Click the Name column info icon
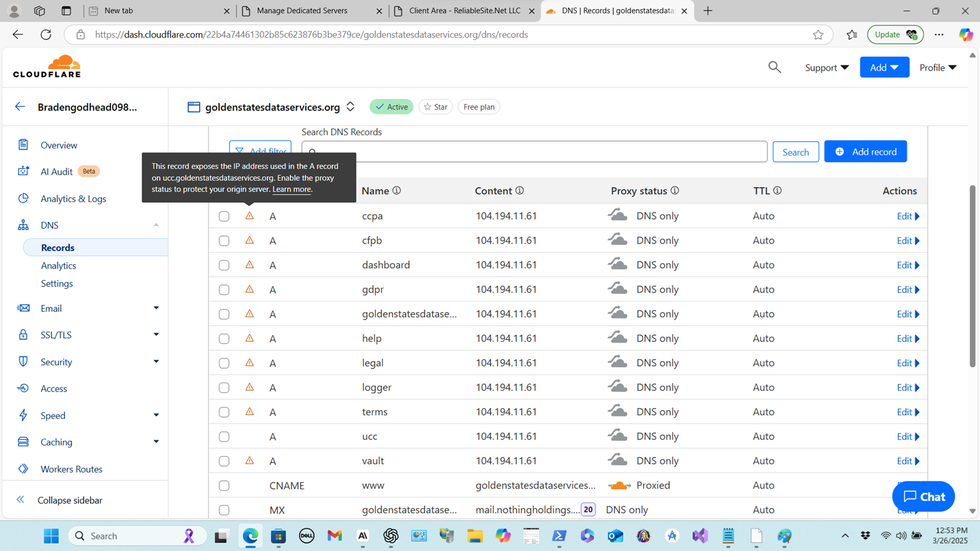The height and width of the screenshot is (551, 980). click(x=397, y=191)
